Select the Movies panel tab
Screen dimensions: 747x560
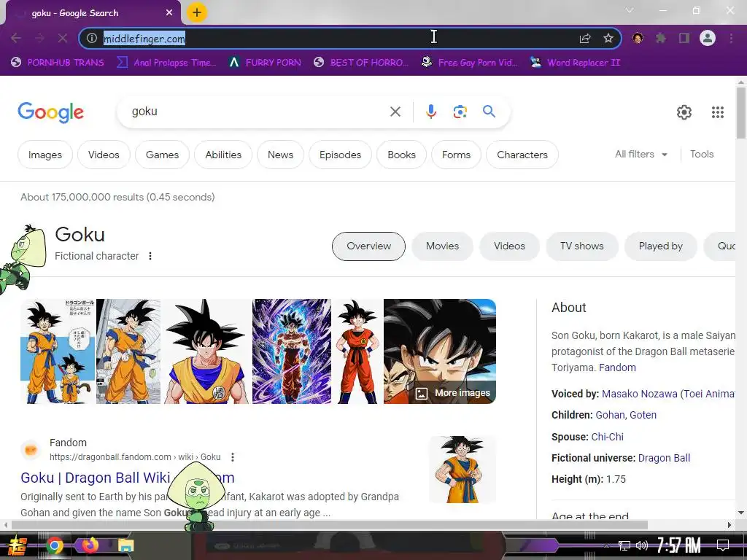click(x=442, y=246)
